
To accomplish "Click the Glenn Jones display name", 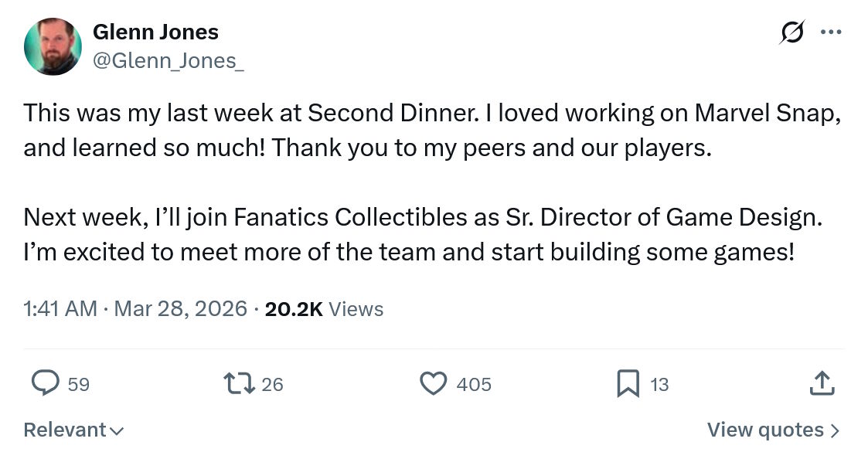I will point(155,32).
